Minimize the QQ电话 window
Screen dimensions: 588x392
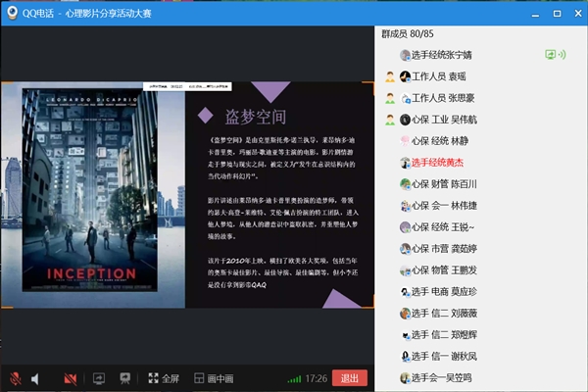coord(535,15)
